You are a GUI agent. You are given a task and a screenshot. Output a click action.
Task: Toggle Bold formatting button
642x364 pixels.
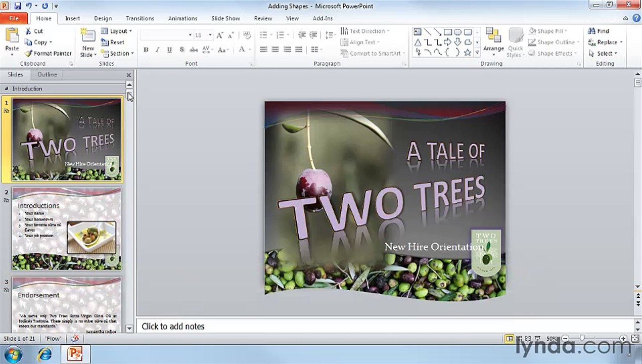[x=146, y=50]
